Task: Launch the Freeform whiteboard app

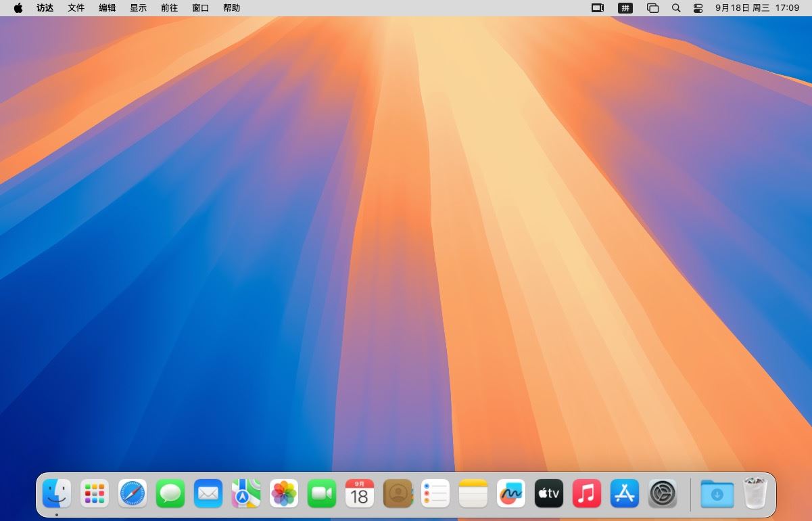Action: point(511,493)
